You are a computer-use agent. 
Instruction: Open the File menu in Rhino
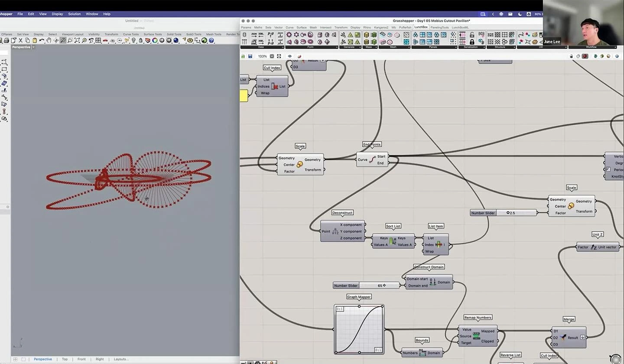tap(20, 14)
